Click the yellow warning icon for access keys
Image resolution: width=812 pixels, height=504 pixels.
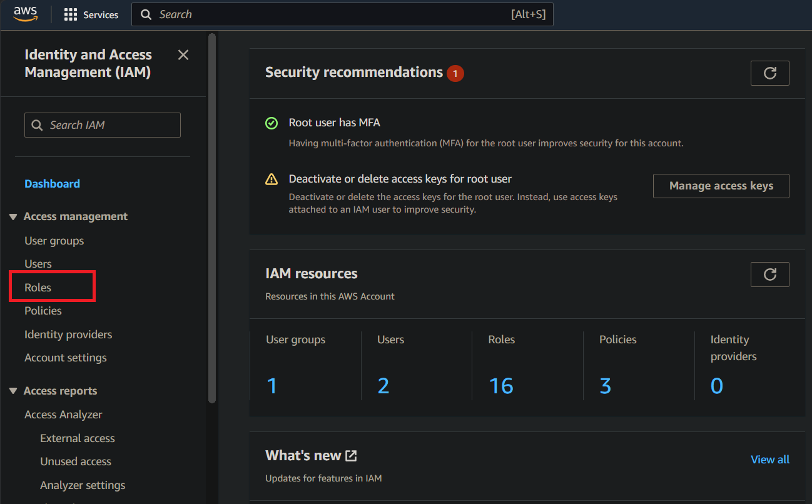[x=272, y=179]
